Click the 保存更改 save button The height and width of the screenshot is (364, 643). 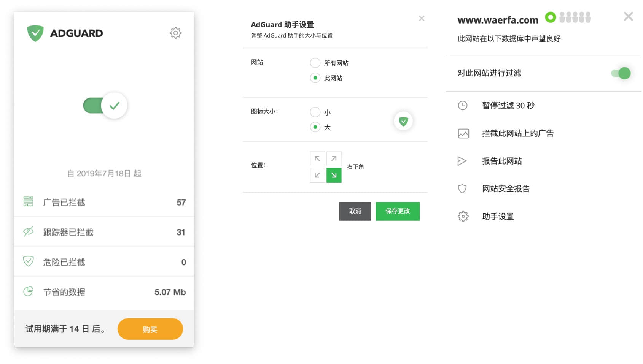[398, 211]
